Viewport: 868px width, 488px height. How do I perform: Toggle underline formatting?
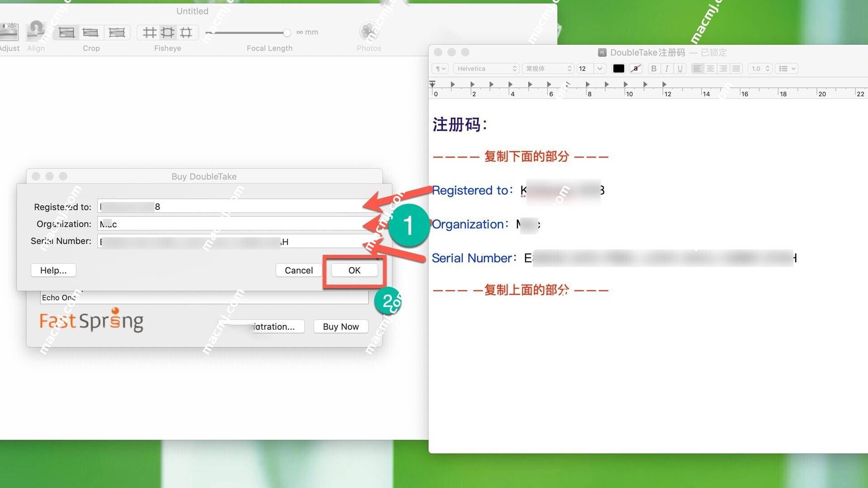click(680, 69)
